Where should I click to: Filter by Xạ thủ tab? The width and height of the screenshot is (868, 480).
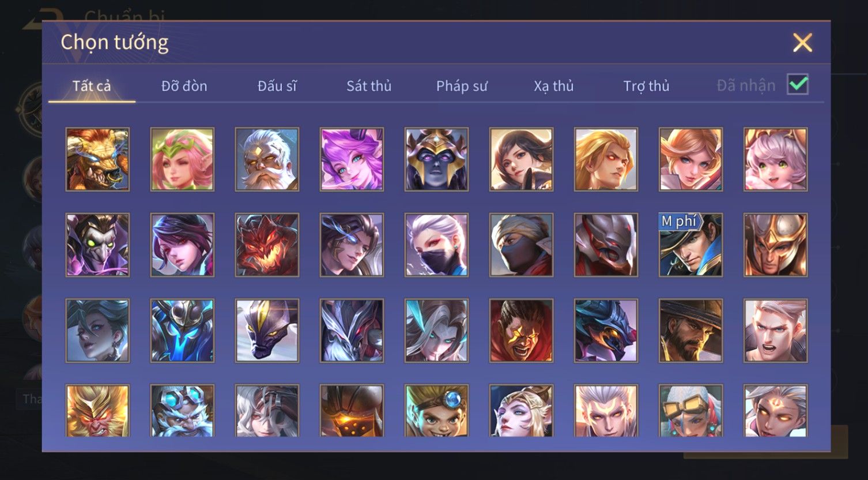(554, 86)
